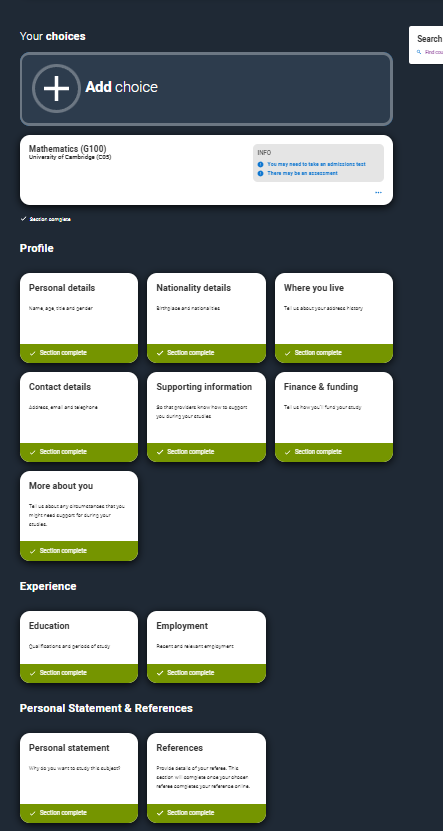Open the Nationality details section
443x831 pixels.
(x=206, y=318)
